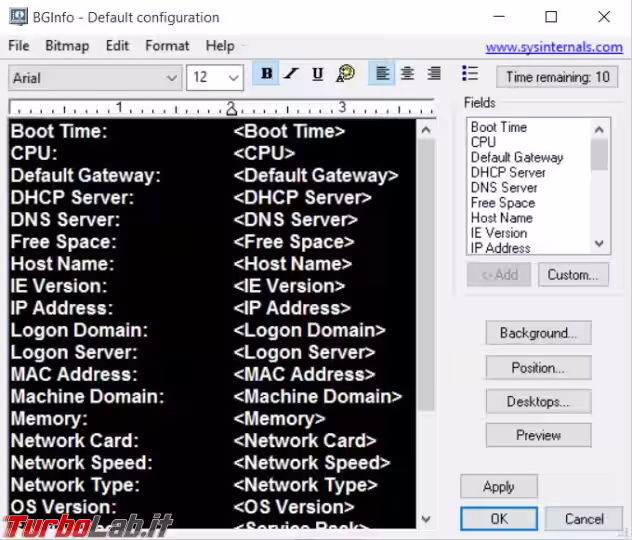Toggle bullet list formatting
Image resolution: width=632 pixels, height=540 pixels.
[x=470, y=74]
